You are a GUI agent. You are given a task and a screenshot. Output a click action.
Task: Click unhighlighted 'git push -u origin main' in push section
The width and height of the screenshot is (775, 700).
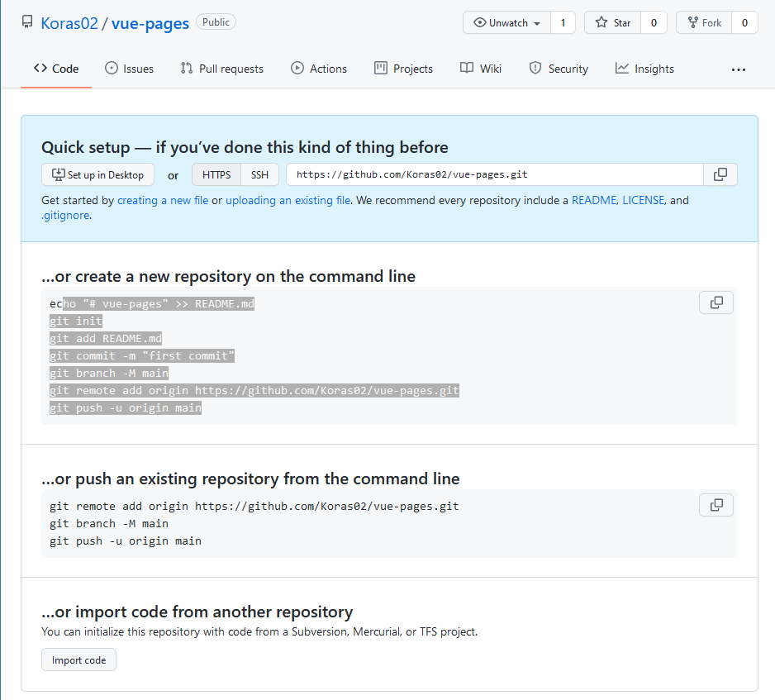126,540
